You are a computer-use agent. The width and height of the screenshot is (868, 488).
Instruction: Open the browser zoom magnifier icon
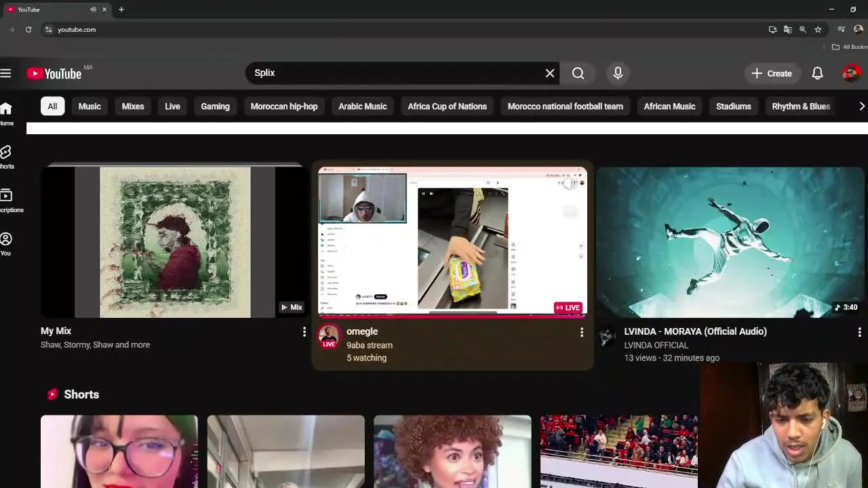803,30
